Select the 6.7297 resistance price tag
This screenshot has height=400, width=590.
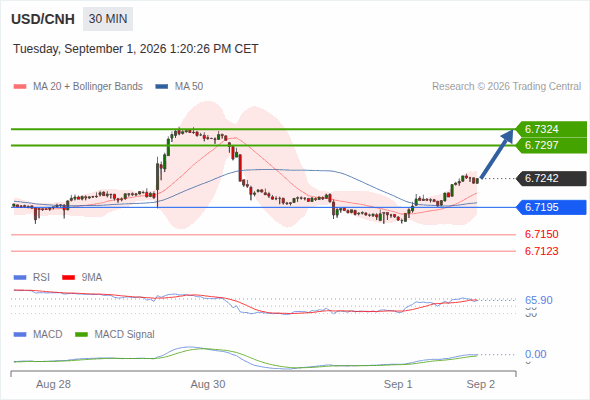[551, 145]
